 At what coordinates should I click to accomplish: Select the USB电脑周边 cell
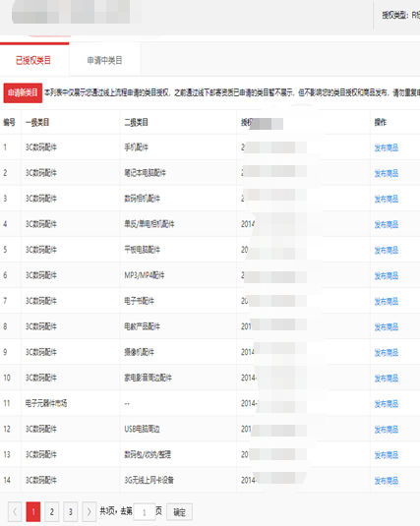click(142, 429)
